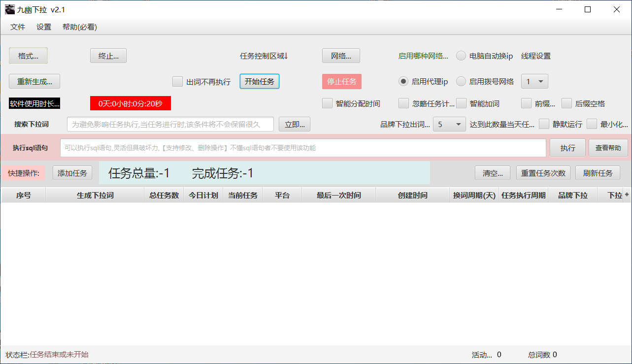Viewport: 632px width, 364px height.
Task: Click the 重置任务次数 button
Action: coord(543,173)
